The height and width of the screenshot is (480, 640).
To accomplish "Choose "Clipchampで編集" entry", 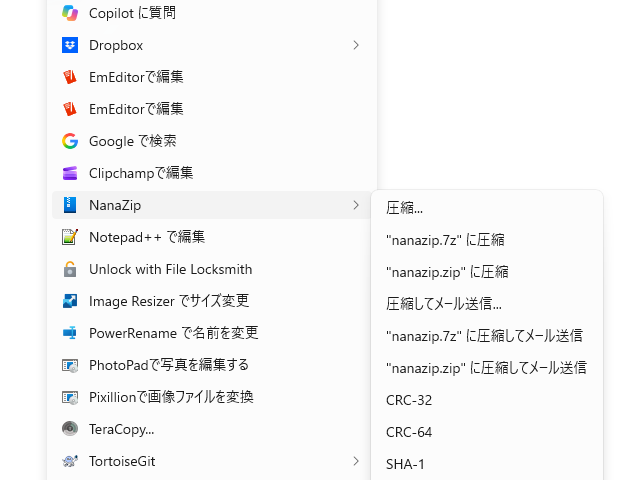I will 212,173.
